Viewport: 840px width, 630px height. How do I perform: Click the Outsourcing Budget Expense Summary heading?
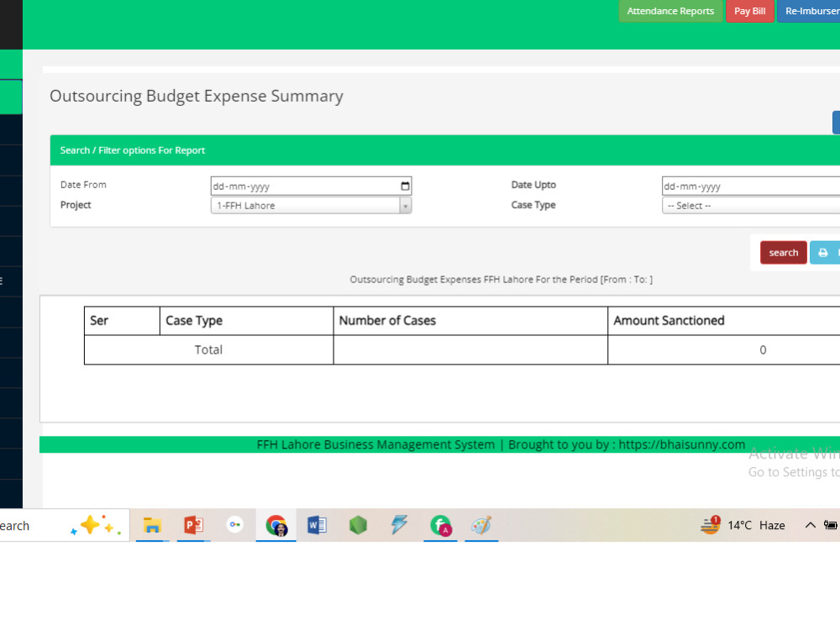pyautogui.click(x=196, y=96)
